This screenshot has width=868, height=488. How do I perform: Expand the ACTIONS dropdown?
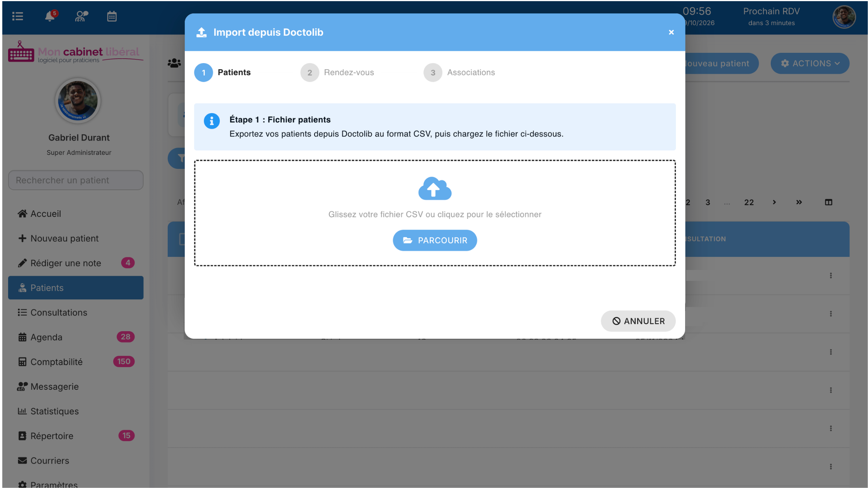coord(810,63)
